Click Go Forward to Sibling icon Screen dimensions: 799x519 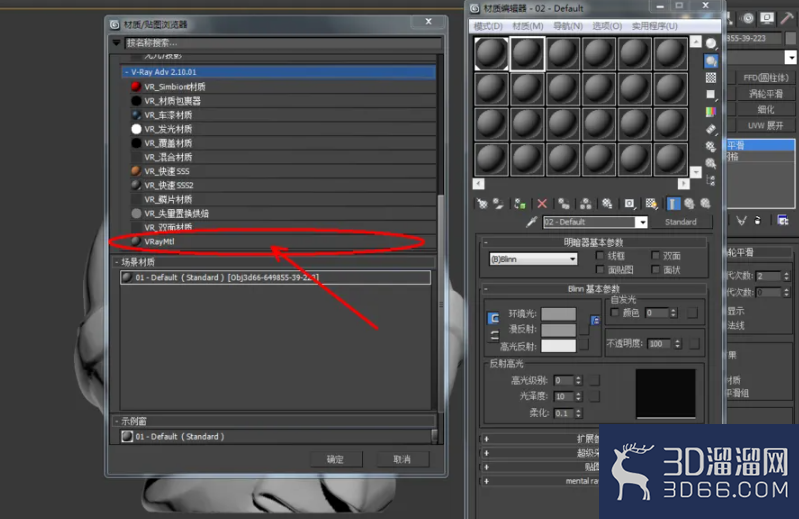(705, 204)
